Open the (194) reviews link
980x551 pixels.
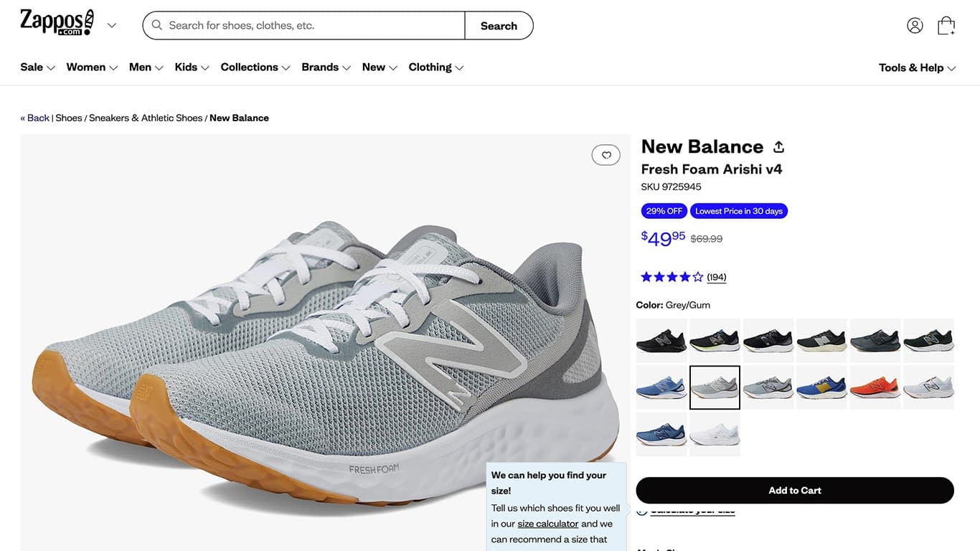(716, 276)
